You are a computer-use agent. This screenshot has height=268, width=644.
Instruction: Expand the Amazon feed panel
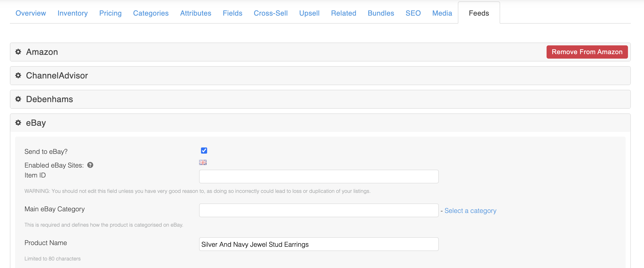click(42, 52)
